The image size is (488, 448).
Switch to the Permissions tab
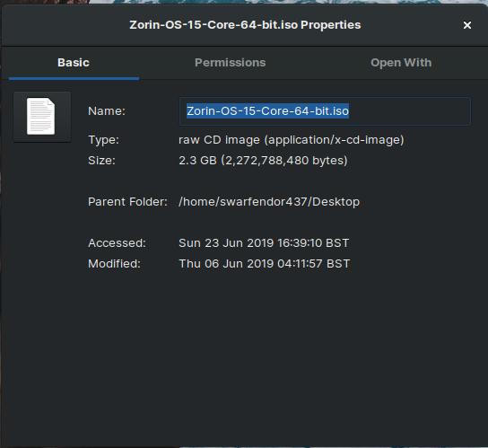coord(230,63)
